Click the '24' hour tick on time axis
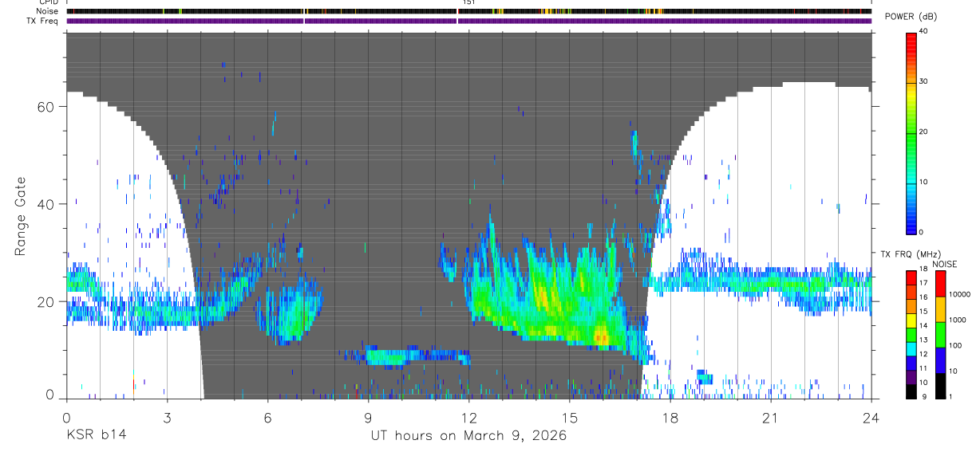Viewport: 980px width, 452px height. [871, 418]
